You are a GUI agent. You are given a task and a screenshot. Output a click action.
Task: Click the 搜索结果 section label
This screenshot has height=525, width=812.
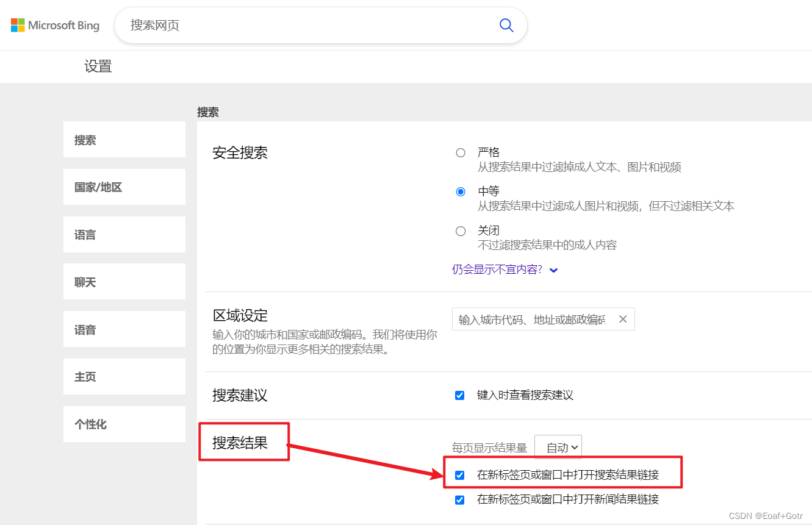click(240, 443)
